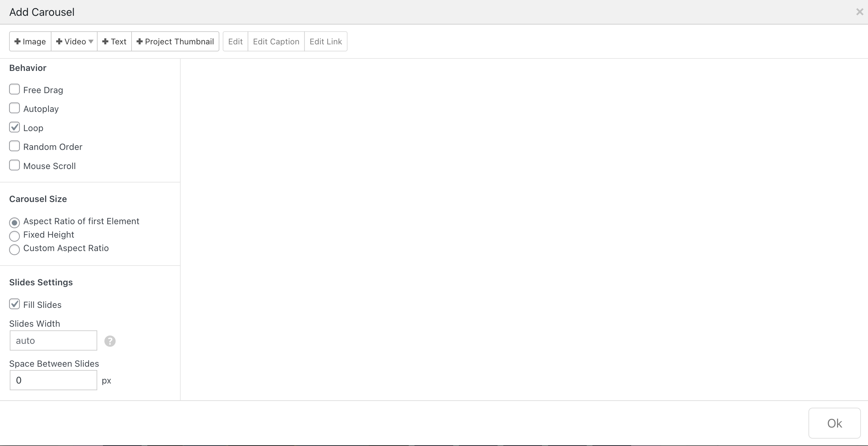
Task: Add a text slide
Action: pyautogui.click(x=114, y=41)
